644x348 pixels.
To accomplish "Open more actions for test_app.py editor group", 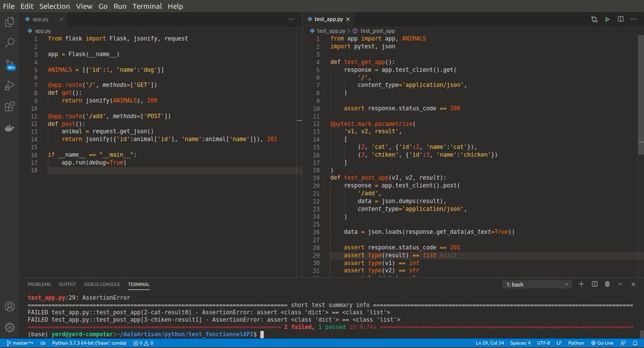I will [633, 19].
